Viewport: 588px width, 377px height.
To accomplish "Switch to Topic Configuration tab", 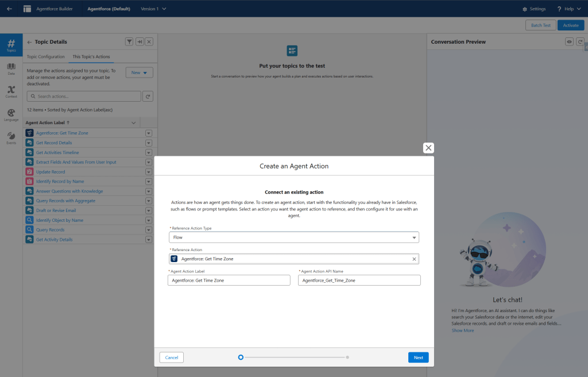I will point(45,57).
